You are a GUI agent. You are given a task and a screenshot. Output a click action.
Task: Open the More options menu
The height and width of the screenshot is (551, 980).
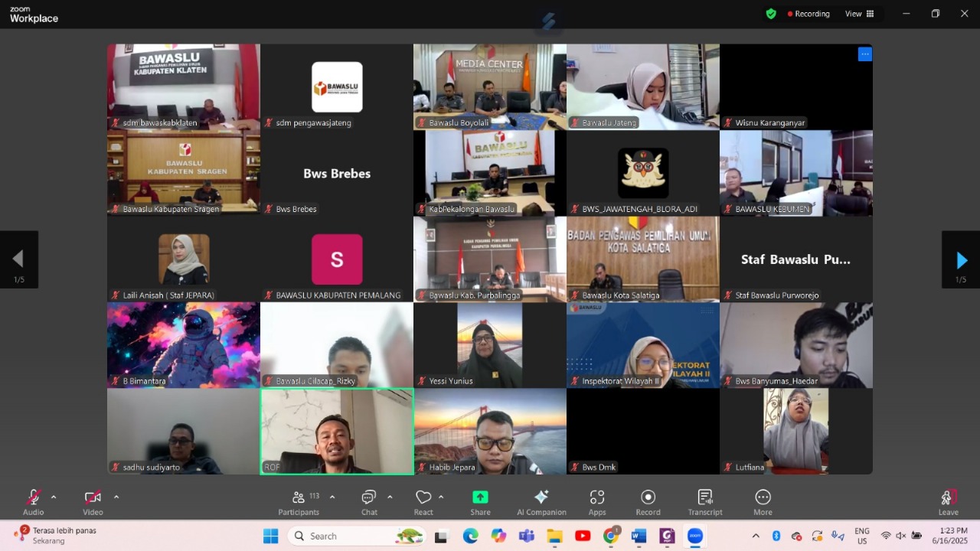763,502
